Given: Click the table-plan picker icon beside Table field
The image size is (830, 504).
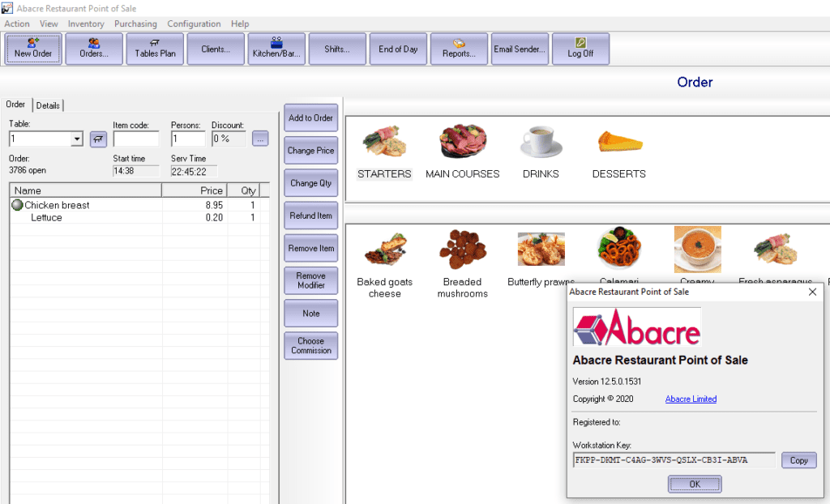Looking at the screenshot, I should pos(98,139).
